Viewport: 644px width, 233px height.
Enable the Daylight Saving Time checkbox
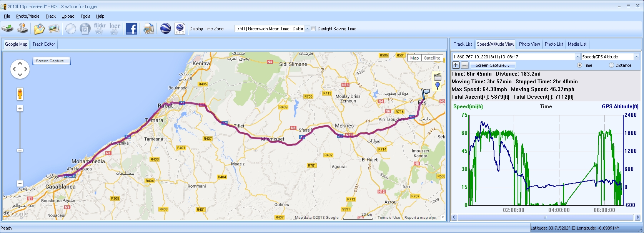(313, 29)
